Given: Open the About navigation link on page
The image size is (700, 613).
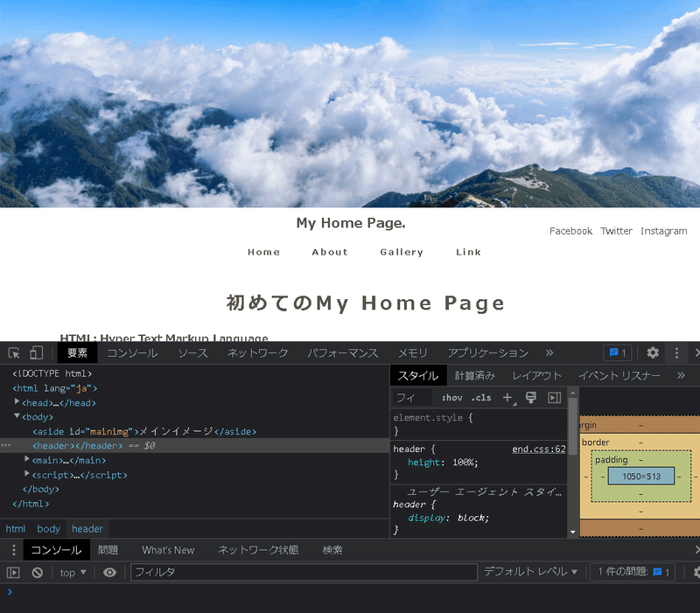Looking at the screenshot, I should click(330, 252).
